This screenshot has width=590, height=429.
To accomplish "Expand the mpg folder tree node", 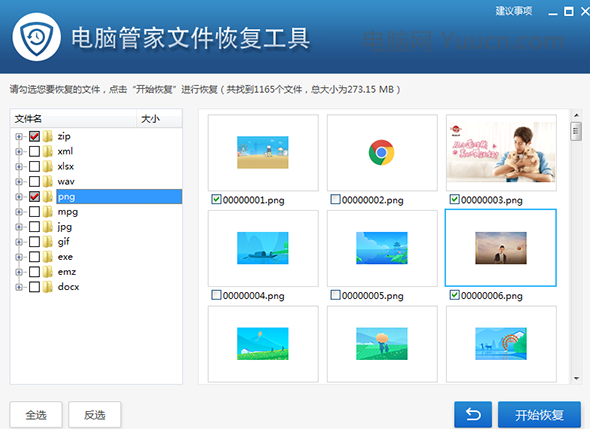I will coord(18,211).
